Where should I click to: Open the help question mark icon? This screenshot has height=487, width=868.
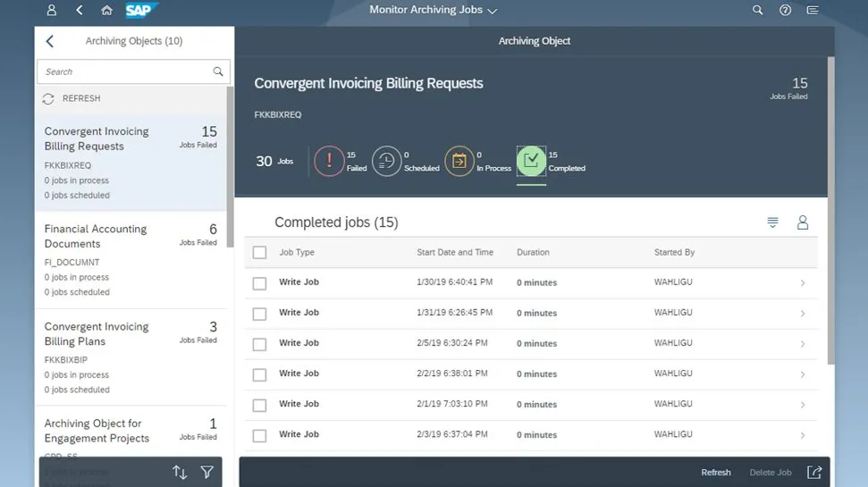785,10
